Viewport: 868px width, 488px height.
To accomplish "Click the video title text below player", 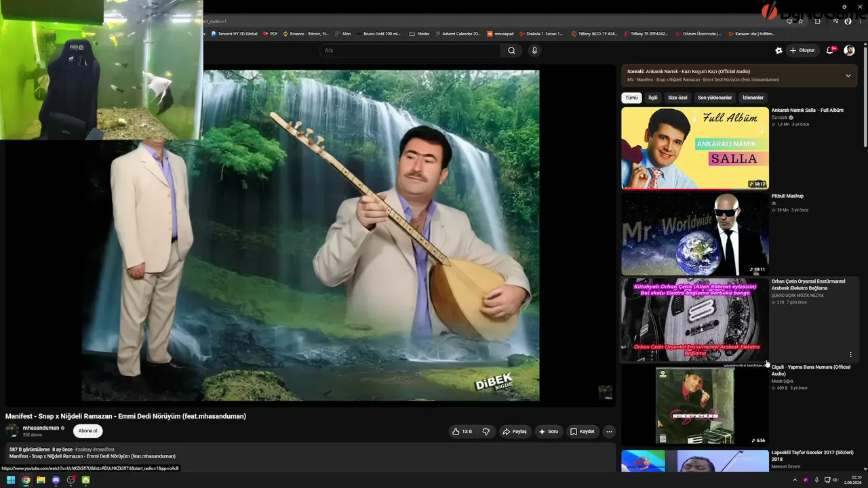I will click(126, 416).
